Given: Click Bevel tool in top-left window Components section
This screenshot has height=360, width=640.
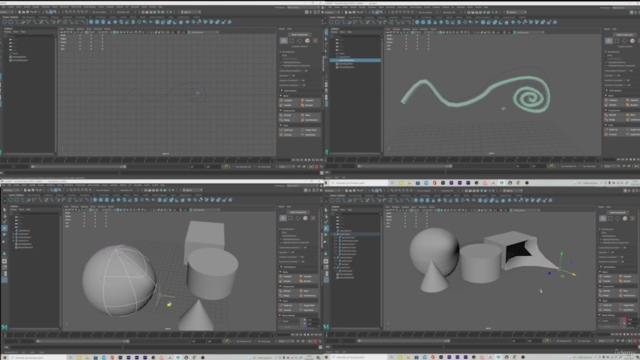Looking at the screenshot, I should [310, 115].
